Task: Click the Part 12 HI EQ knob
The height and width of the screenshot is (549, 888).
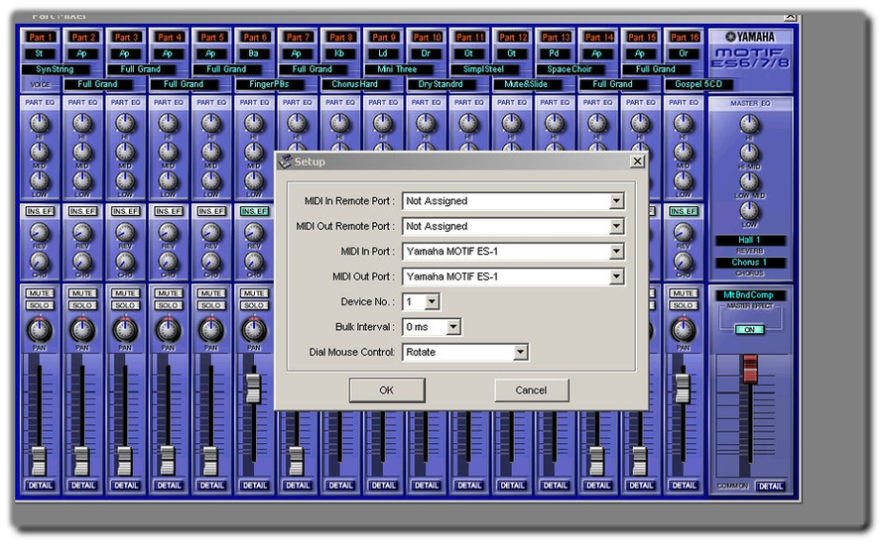Action: tap(511, 122)
